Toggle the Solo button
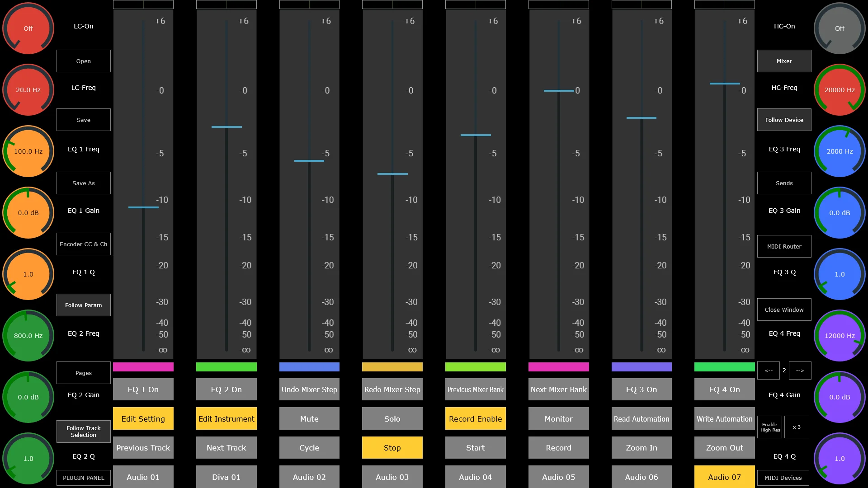The image size is (868, 488). tap(392, 418)
